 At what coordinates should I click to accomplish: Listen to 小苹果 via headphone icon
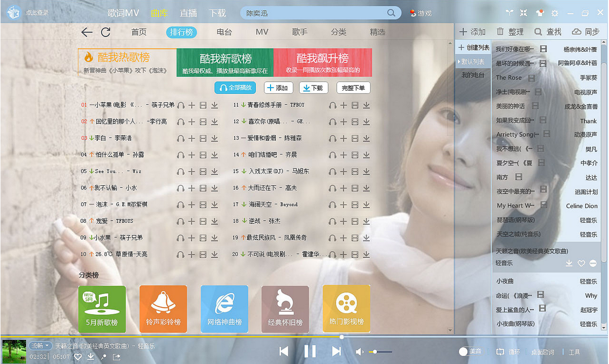180,105
